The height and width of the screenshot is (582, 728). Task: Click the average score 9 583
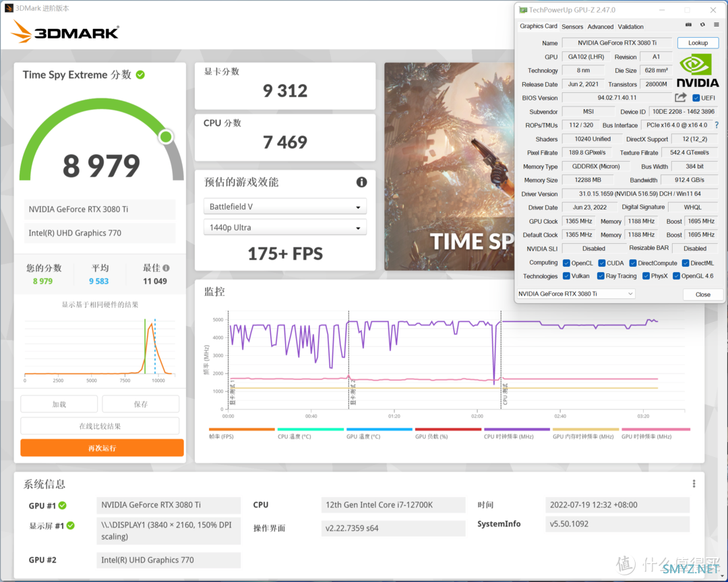[x=99, y=282]
